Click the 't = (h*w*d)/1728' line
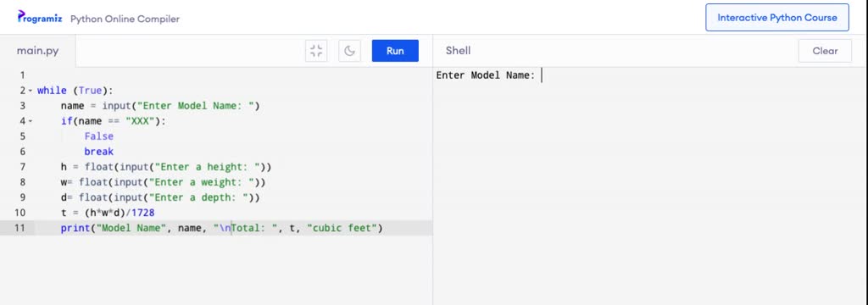Viewport: 868px width, 305px height. point(108,213)
